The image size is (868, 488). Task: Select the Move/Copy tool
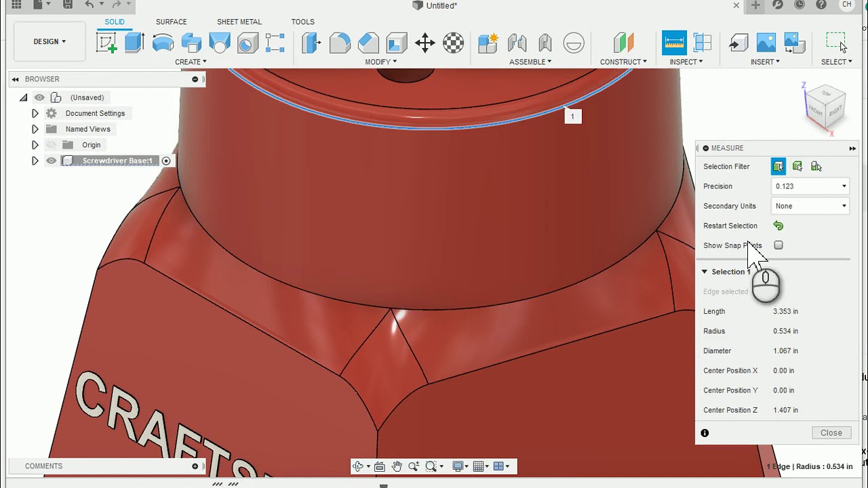(x=425, y=43)
